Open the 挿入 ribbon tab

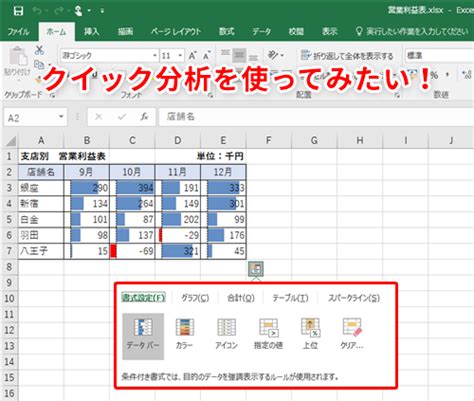click(91, 32)
